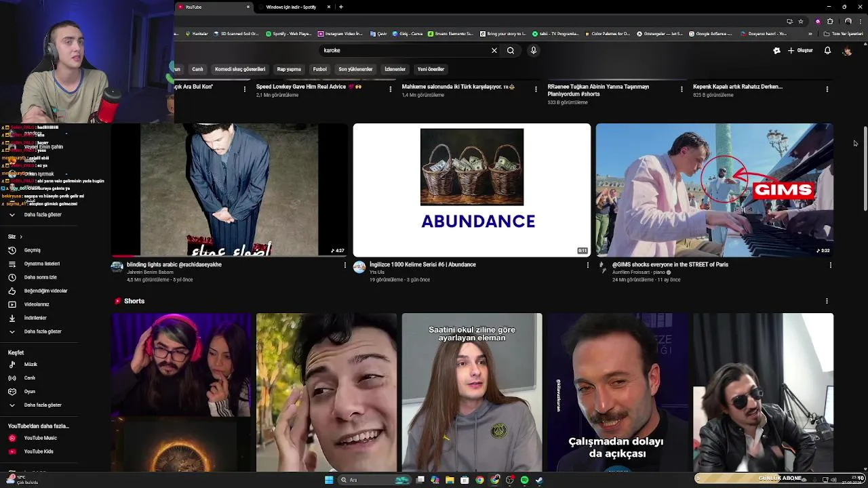The height and width of the screenshot is (488, 868).
Task: Open Short 'Saatini okul ziline göre ayarlayan eleman'
Action: (x=472, y=392)
